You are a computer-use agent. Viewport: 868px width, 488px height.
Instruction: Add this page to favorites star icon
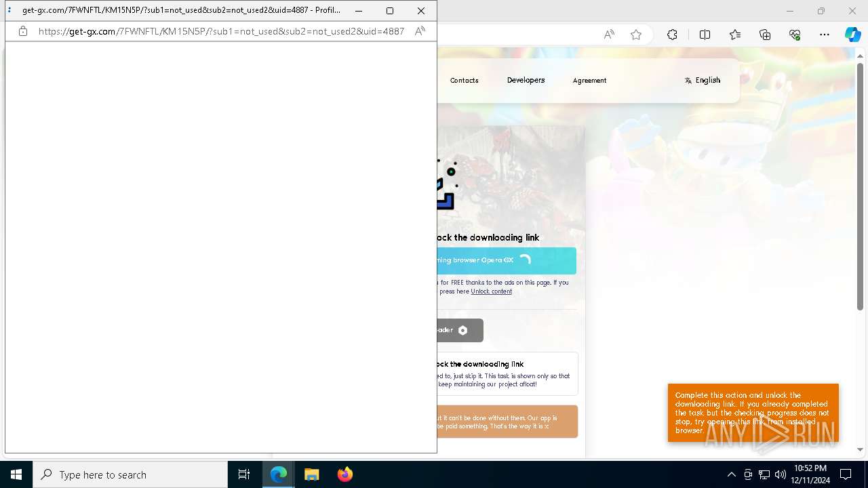click(636, 35)
